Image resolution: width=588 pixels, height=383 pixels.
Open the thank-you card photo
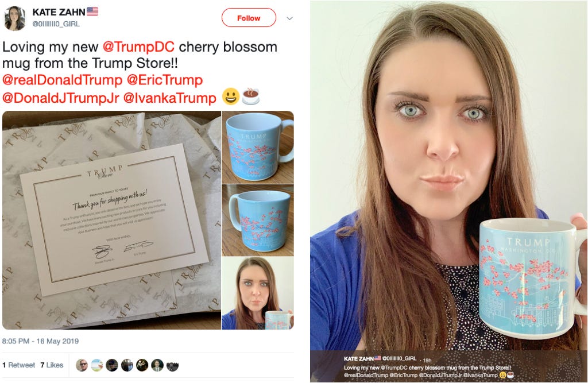pos(111,220)
